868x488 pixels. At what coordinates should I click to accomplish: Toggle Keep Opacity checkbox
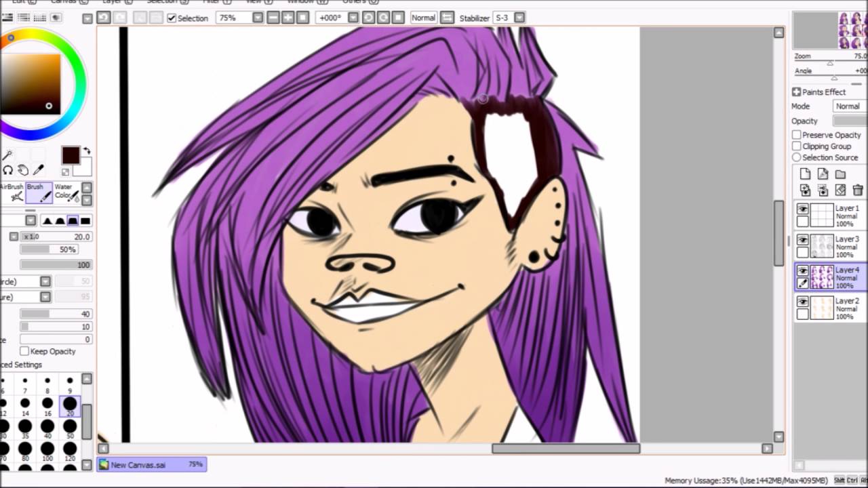(24, 351)
